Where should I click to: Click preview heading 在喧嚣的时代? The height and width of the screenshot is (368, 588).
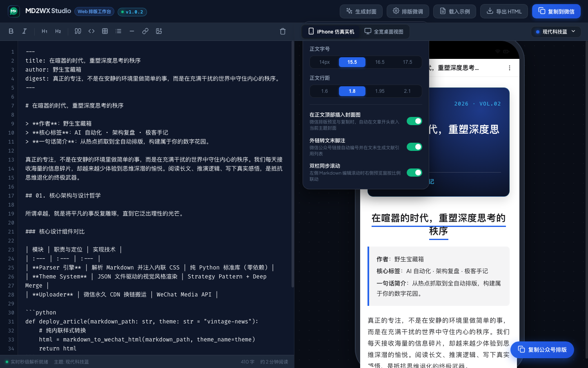(439, 224)
